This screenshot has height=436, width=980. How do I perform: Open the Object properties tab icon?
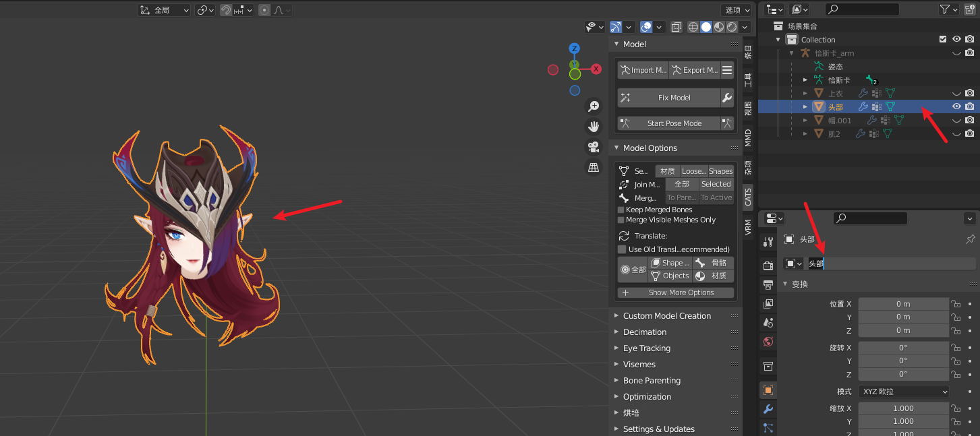coord(768,390)
